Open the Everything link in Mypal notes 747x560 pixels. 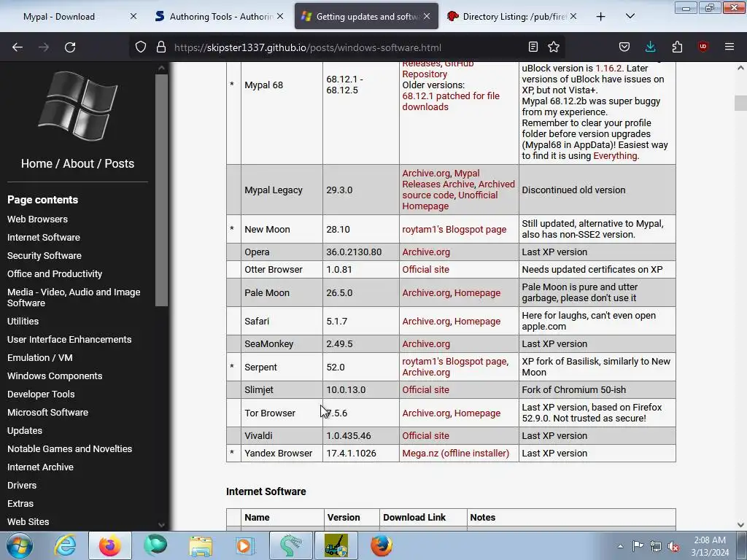615,156
